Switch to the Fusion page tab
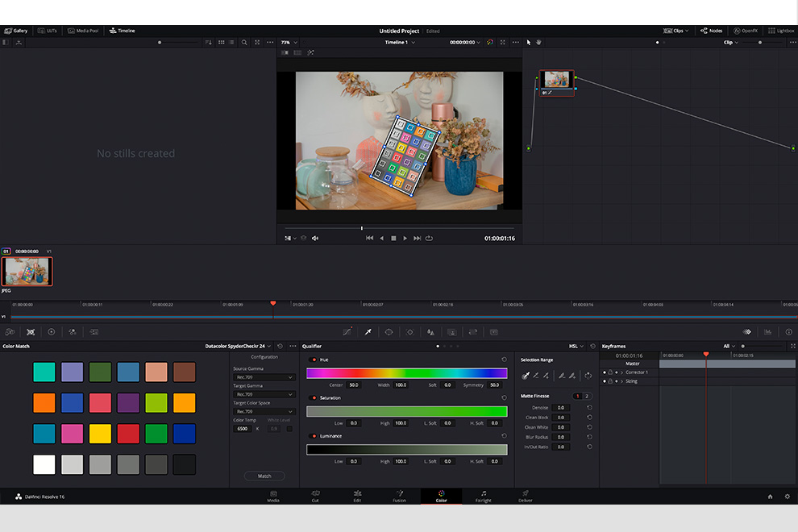 click(x=400, y=497)
